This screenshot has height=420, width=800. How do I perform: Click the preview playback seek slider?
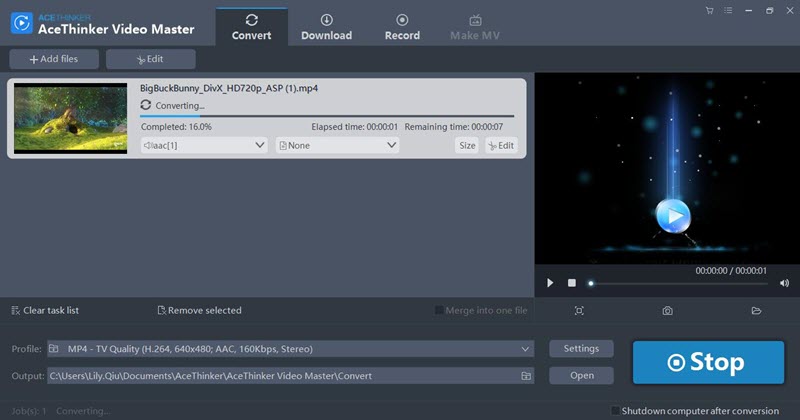coord(680,283)
